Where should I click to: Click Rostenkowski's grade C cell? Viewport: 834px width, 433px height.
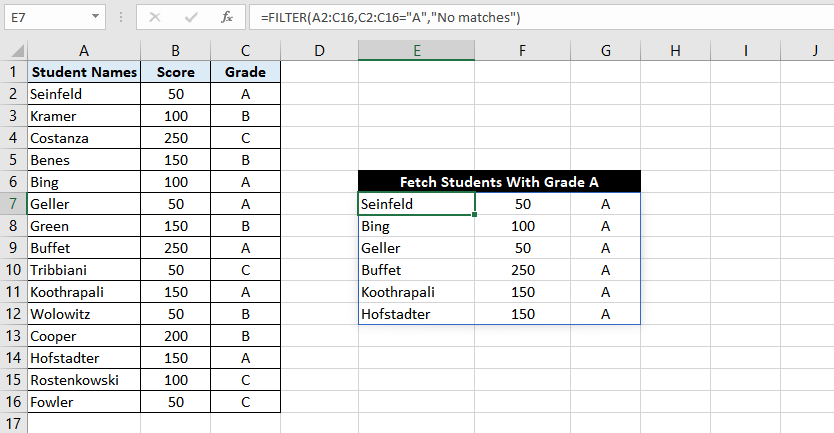tap(245, 380)
